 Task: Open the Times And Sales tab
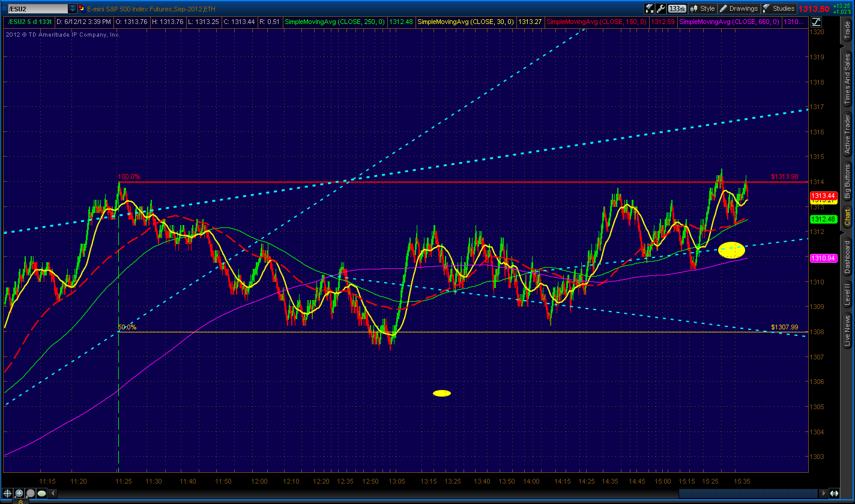pyautogui.click(x=847, y=78)
